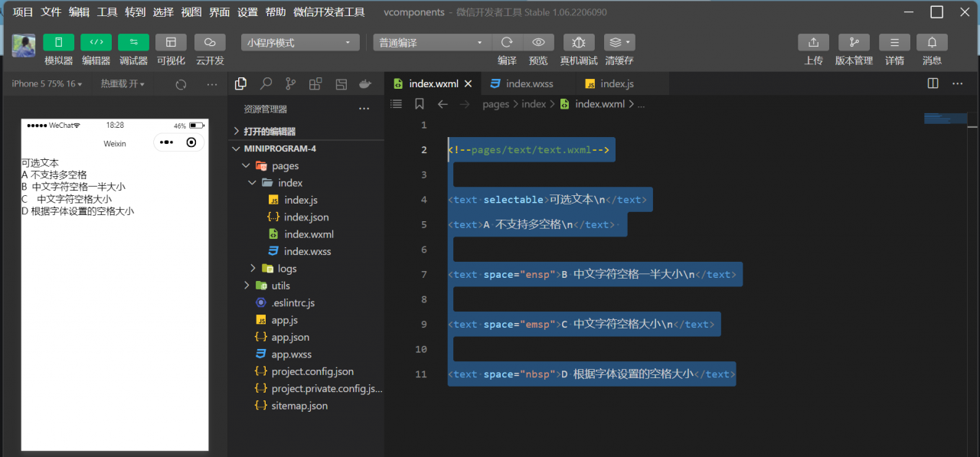Switch to the index.wxss editor tab

(528, 84)
